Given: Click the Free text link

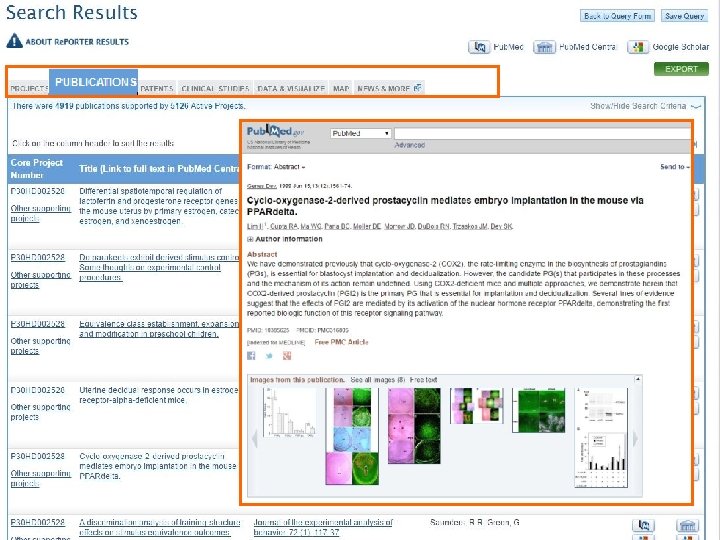Looking at the screenshot, I should coord(423,380).
